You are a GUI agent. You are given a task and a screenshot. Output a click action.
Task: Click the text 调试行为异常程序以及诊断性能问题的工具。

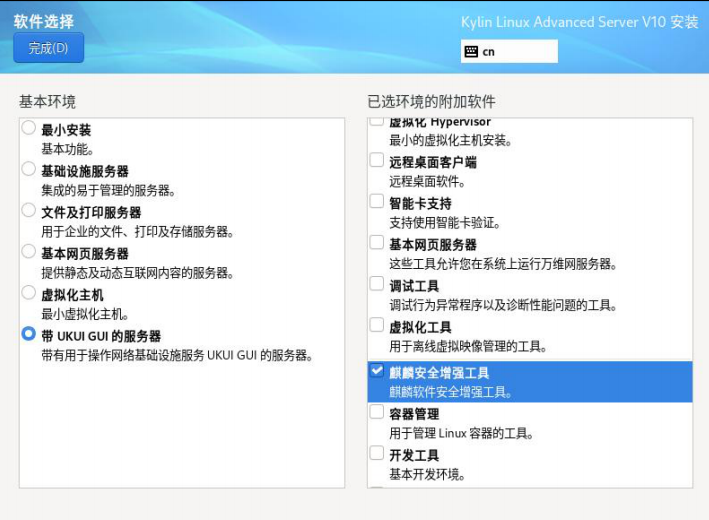(503, 305)
